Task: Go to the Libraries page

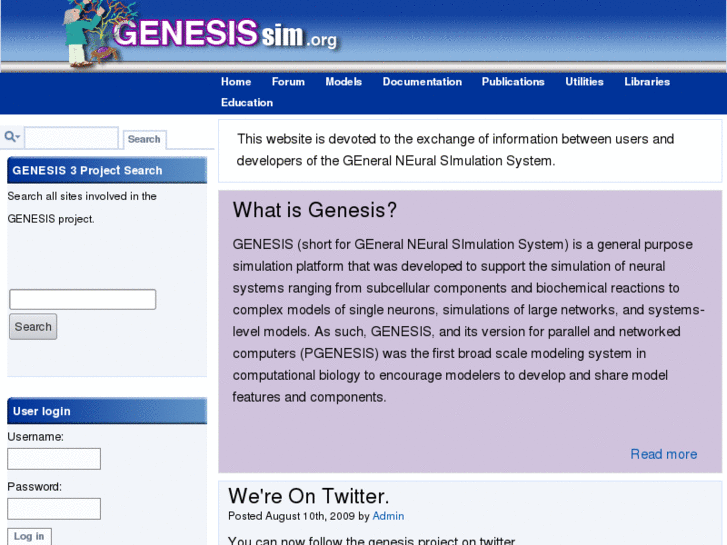Action: (x=647, y=82)
